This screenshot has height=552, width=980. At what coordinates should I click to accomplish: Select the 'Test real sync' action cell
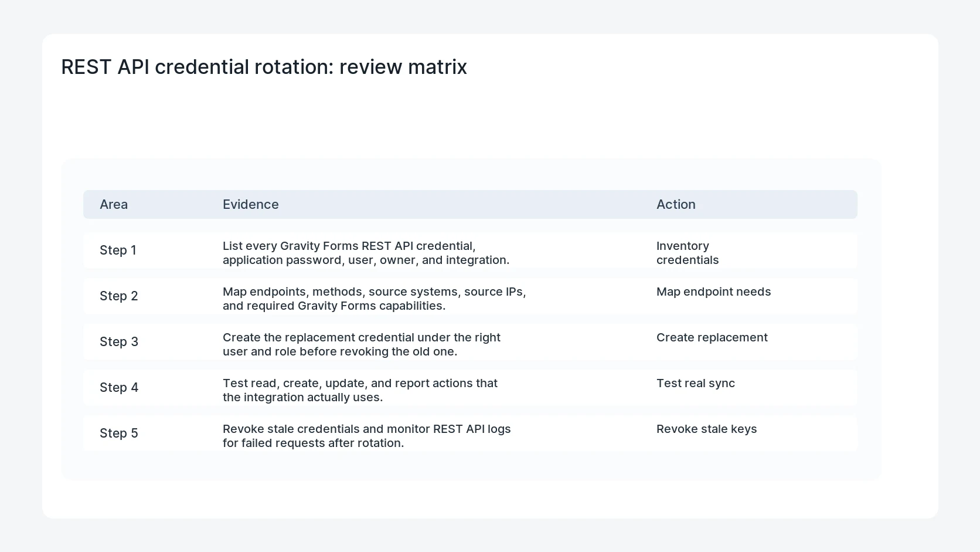click(696, 383)
